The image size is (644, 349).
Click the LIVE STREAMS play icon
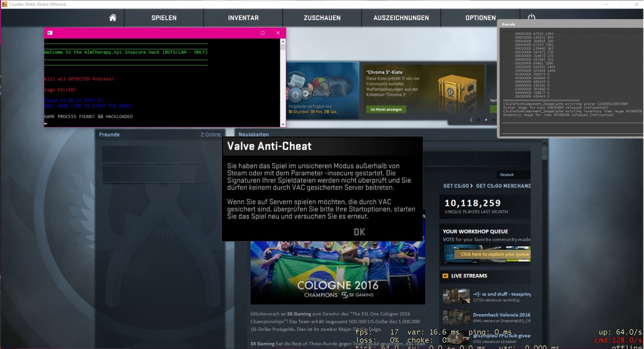click(445, 276)
